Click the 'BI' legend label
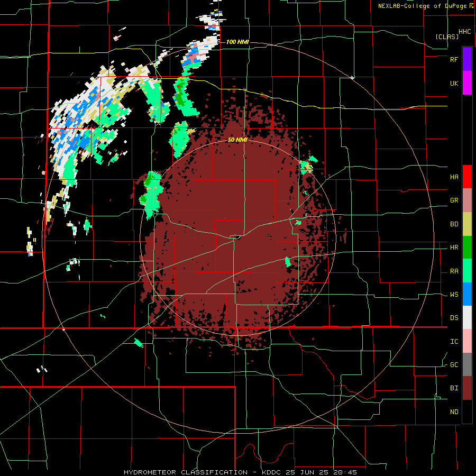The width and height of the screenshot is (476, 476). 454,388
